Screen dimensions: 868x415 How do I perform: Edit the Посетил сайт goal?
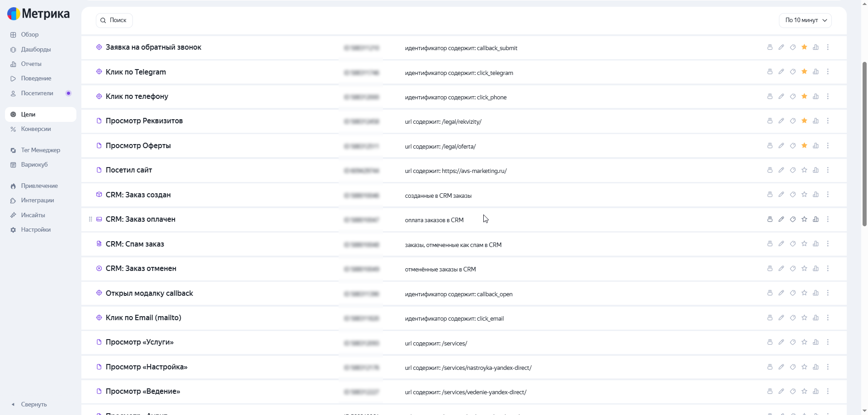point(781,170)
